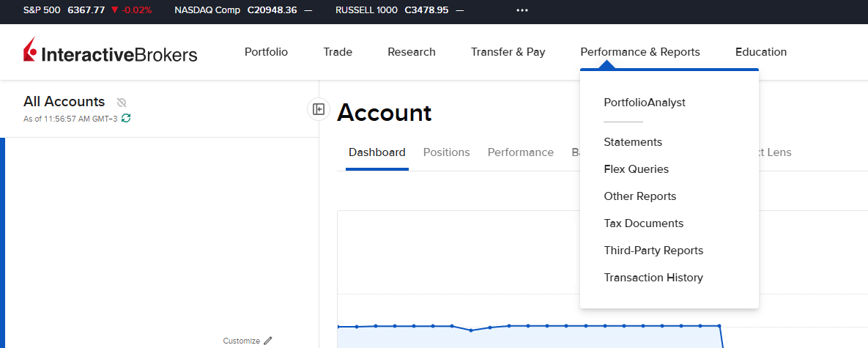Click the timestamp As of 11:56:57 AM
Viewport: 868px width, 348px height.
point(70,119)
